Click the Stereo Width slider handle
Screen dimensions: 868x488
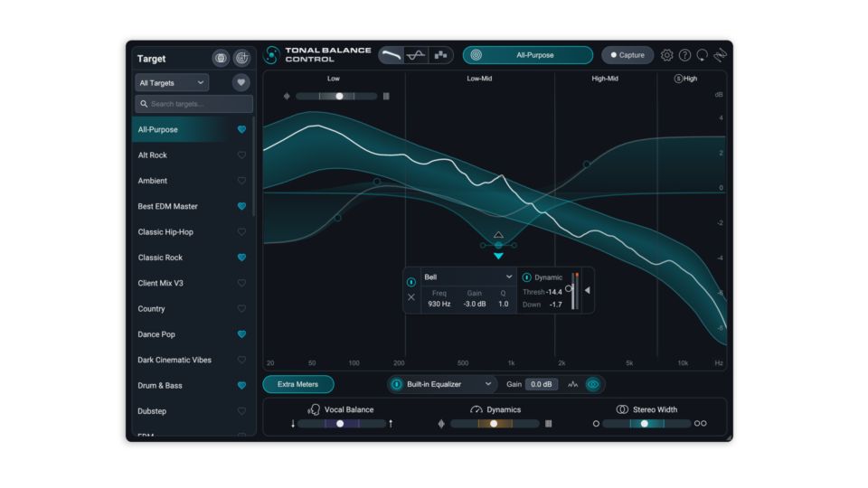pos(645,424)
